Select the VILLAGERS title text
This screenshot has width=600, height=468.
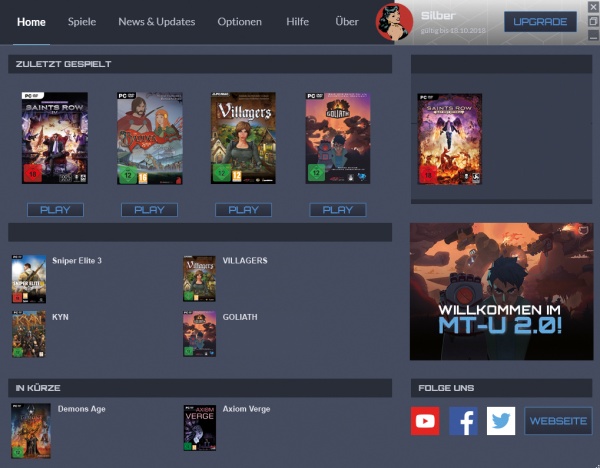245,261
